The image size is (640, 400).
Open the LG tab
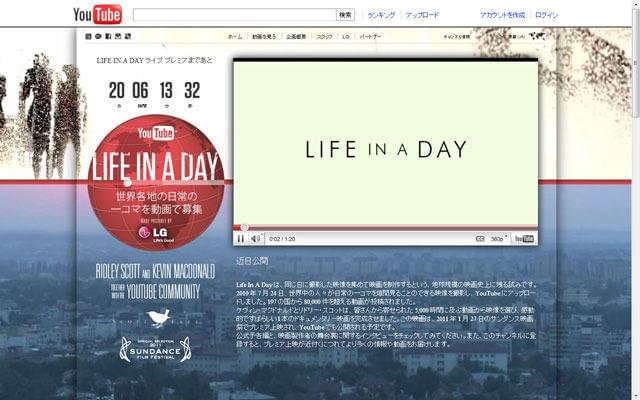pos(346,37)
